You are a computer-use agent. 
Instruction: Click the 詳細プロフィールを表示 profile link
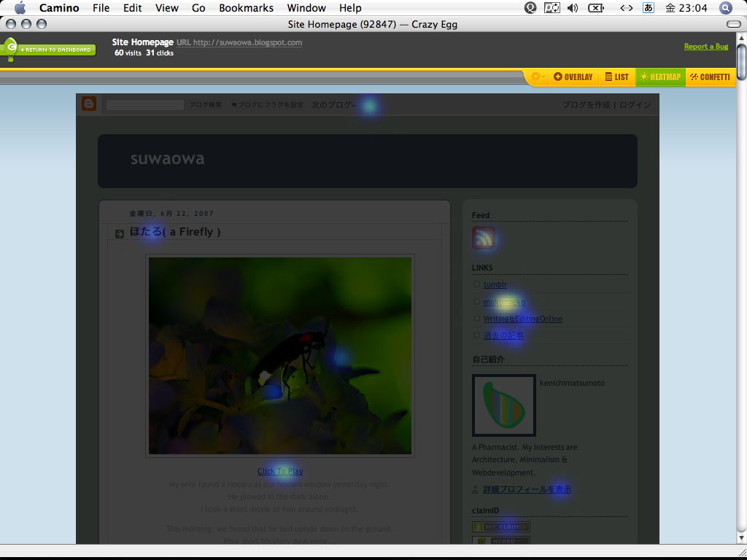coord(527,489)
